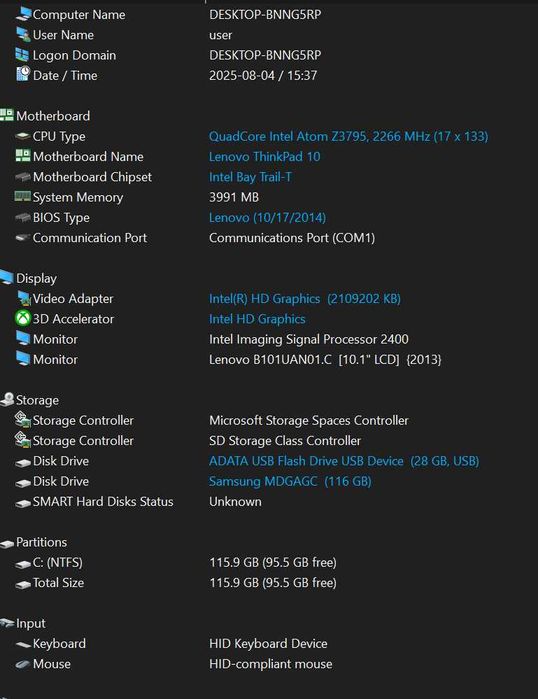Click the HID Keyboard Device value

pos(268,643)
